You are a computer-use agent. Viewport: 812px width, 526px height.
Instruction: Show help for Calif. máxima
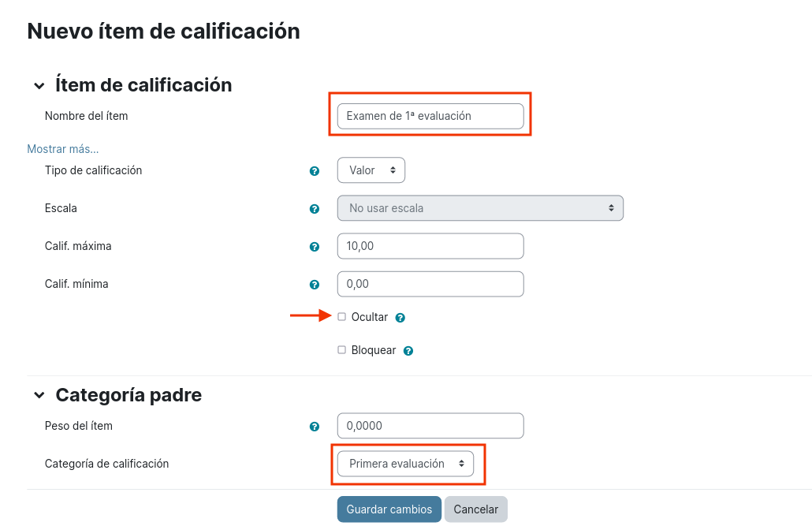pyautogui.click(x=315, y=247)
